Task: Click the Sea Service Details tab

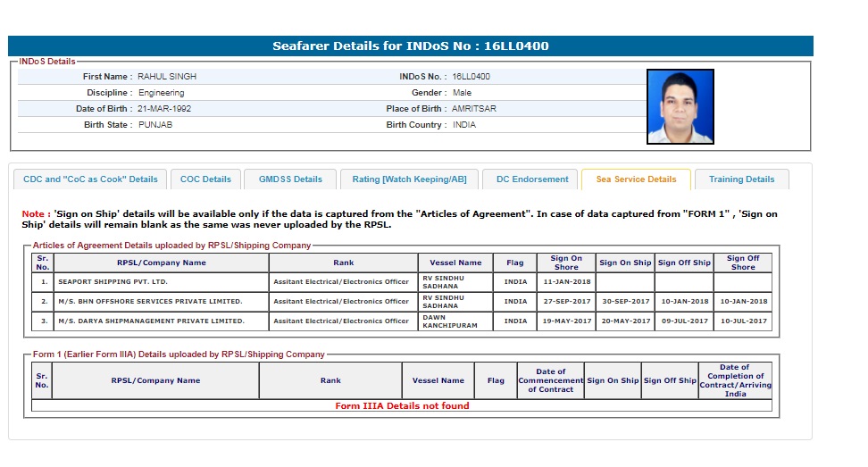Action: [x=636, y=179]
